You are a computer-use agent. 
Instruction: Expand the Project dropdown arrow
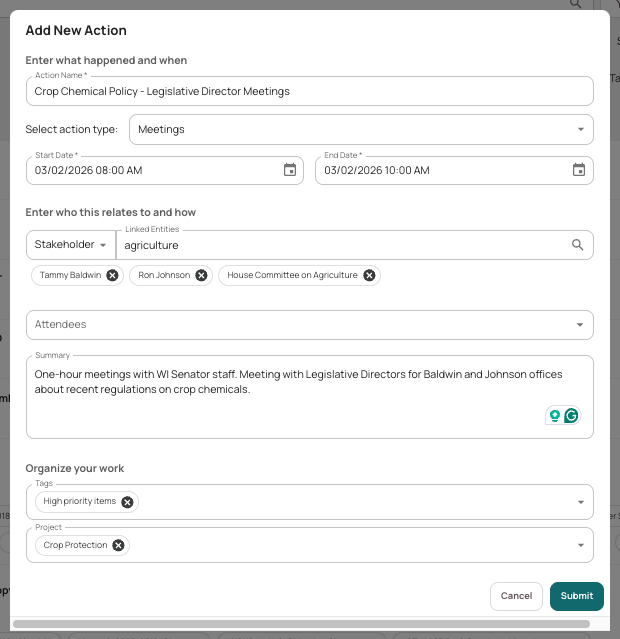coord(581,545)
